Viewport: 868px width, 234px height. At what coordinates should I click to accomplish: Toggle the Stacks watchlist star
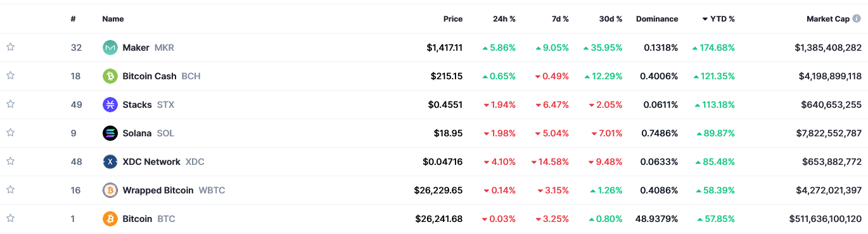point(10,104)
